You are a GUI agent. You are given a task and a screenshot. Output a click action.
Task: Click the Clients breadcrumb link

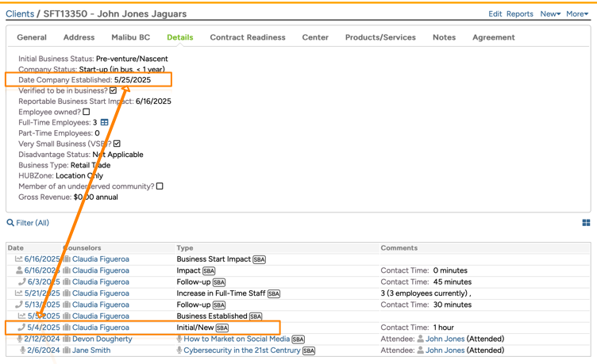20,13
